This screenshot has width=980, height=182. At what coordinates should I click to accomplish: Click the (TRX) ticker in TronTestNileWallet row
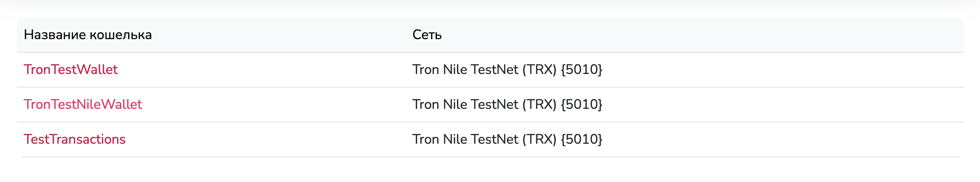[539, 105]
